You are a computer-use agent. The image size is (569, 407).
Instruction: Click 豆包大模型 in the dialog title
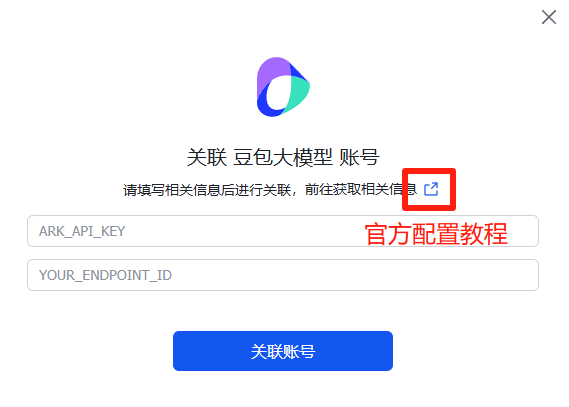click(283, 157)
